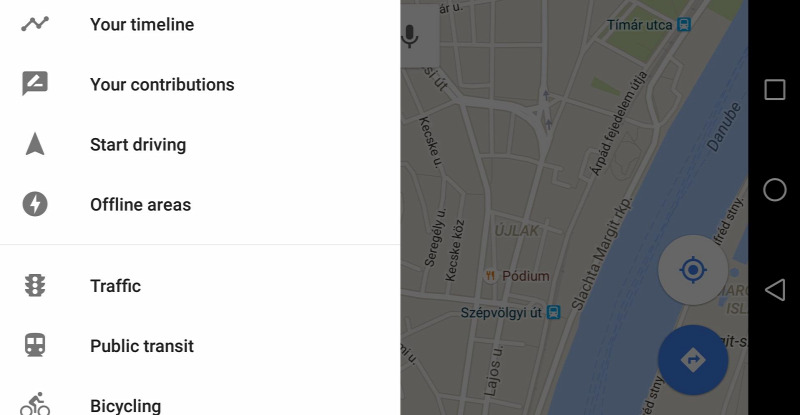Screen dimensions: 800x415
Task: Select the Start driving arrow icon
Action: click(x=35, y=144)
